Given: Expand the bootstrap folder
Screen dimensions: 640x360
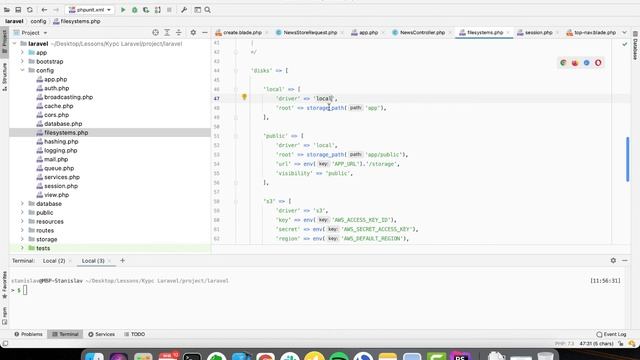Looking at the screenshot, I should click(x=22, y=62).
